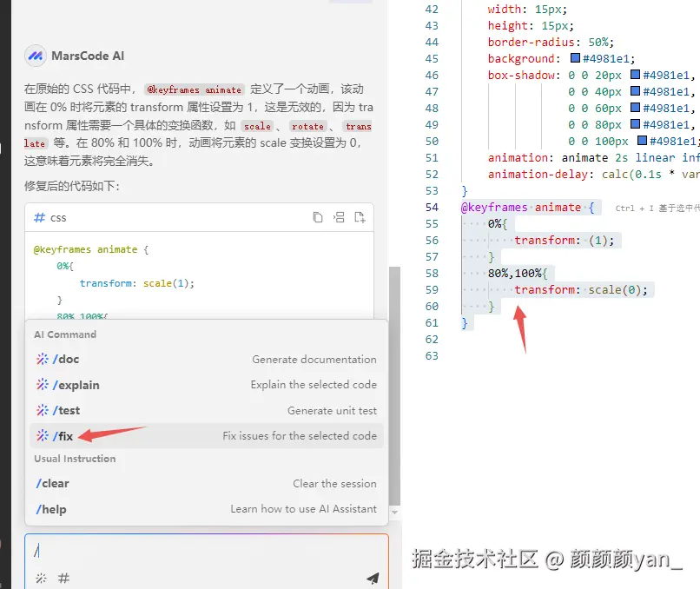700x589 pixels.
Task: Open color swatch on line 46 box-shadow
Action: tap(635, 75)
